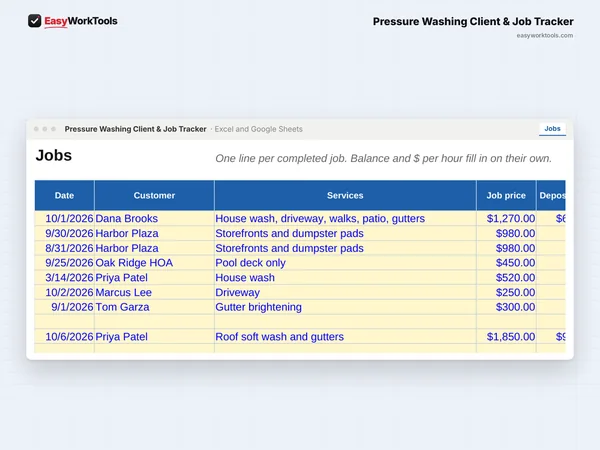The height and width of the screenshot is (450, 600).
Task: Select Priya Patel in the 10/6/2026 row
Action: pos(154,337)
